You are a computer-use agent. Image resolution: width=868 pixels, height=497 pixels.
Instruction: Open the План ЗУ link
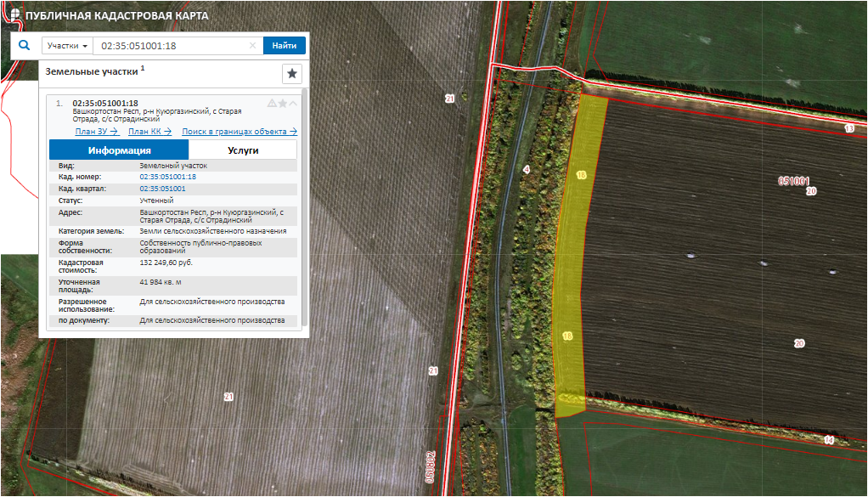(97, 131)
